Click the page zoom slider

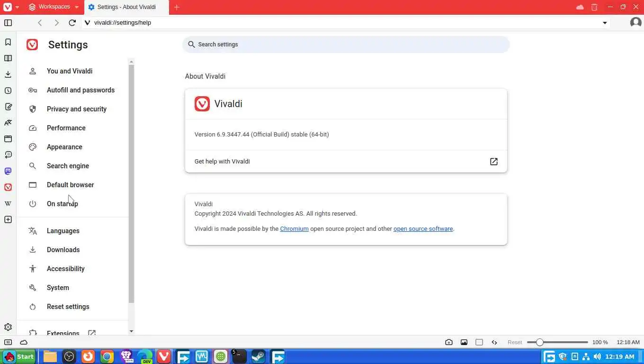(557, 342)
